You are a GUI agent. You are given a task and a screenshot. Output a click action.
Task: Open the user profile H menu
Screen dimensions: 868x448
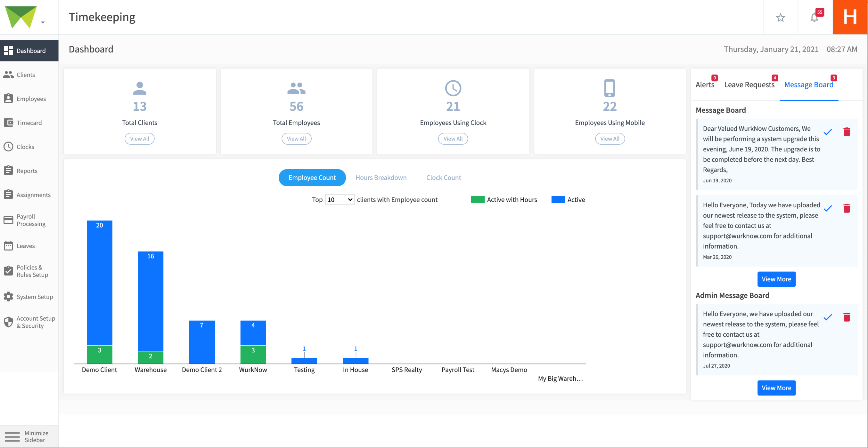[850, 17]
